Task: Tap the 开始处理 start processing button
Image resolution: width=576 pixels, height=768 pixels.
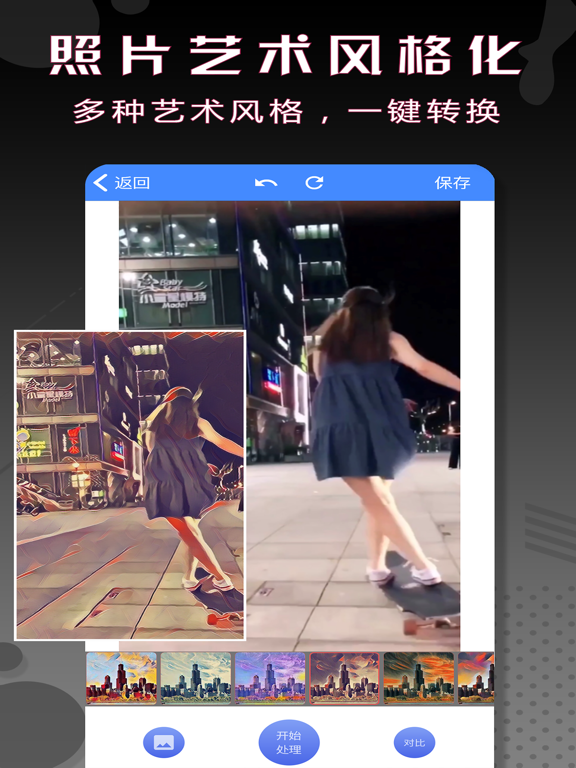Action: 289,742
